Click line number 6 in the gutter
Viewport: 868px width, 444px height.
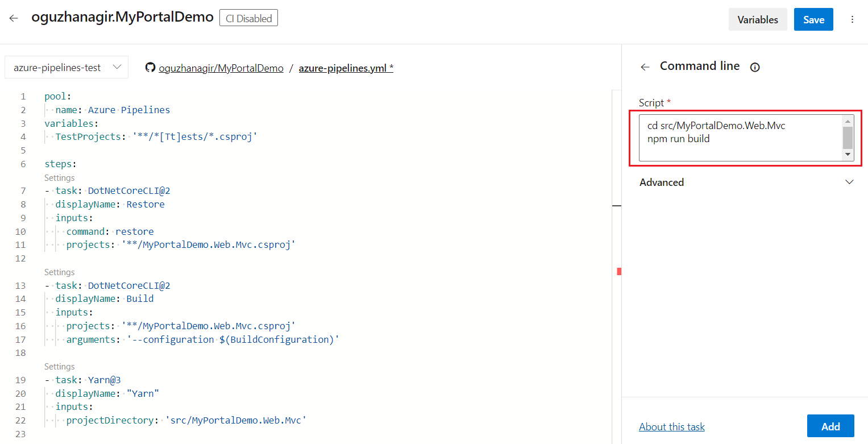point(23,164)
